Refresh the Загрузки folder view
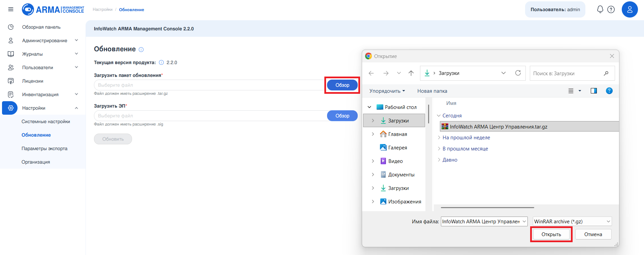The height and width of the screenshot is (255, 644). coord(518,73)
